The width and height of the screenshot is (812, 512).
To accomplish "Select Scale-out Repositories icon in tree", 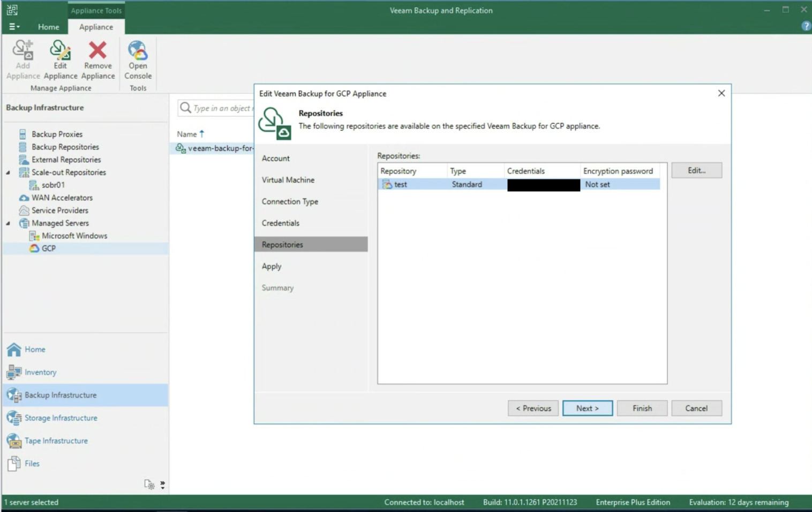I will point(24,172).
